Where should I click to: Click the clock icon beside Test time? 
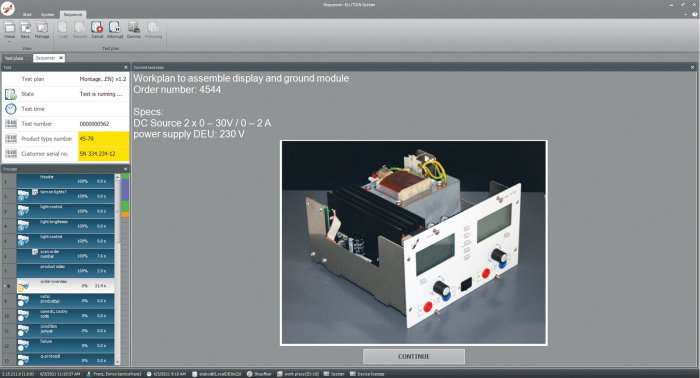[x=11, y=109]
